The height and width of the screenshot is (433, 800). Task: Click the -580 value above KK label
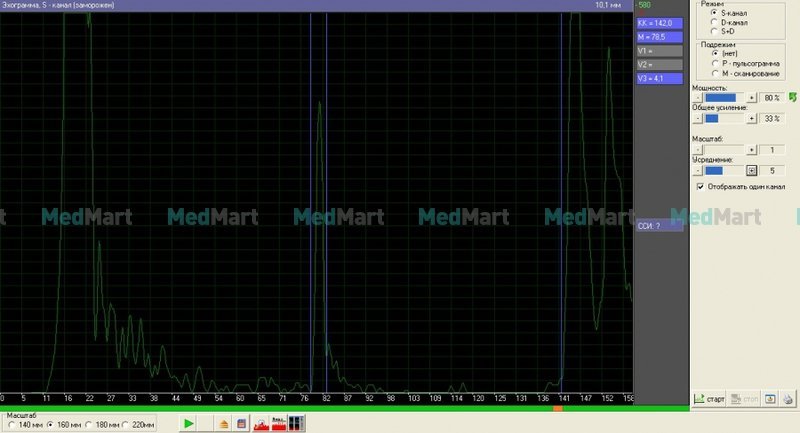click(644, 5)
